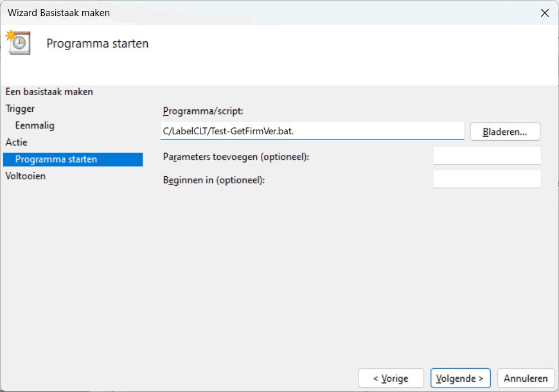Focus the 'Beginnen in' input box
The image size is (559, 392).
click(x=486, y=179)
